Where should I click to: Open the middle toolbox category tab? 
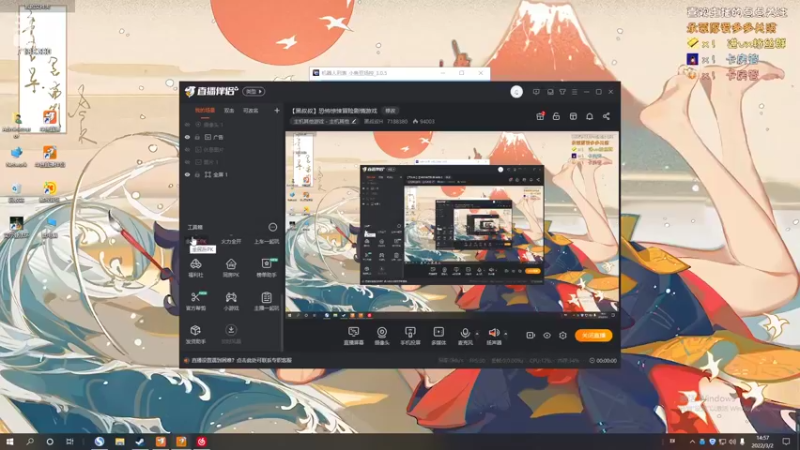231,241
